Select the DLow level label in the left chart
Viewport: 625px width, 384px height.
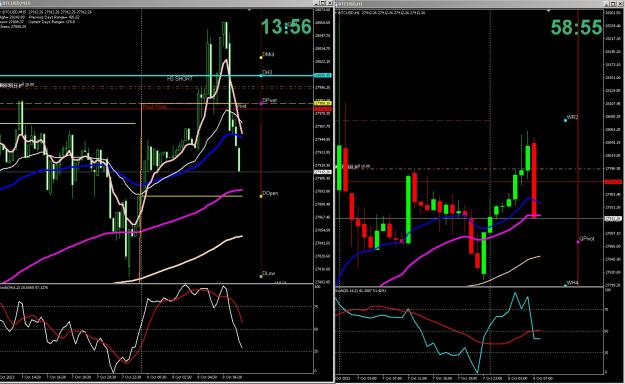268,274
